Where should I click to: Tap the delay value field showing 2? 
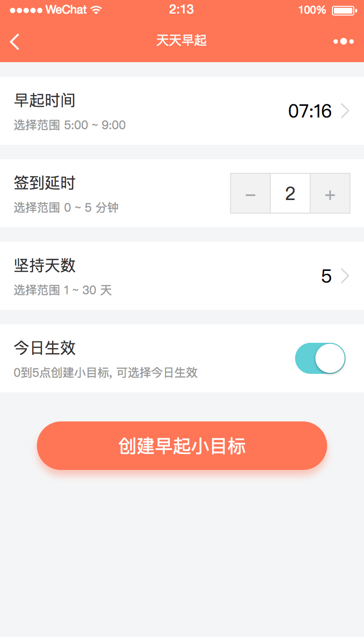point(290,194)
